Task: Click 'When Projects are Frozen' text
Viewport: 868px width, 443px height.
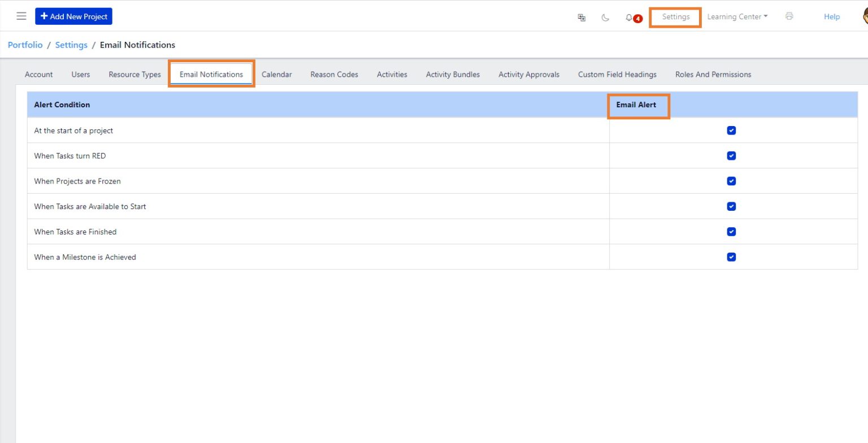Action: [x=77, y=181]
